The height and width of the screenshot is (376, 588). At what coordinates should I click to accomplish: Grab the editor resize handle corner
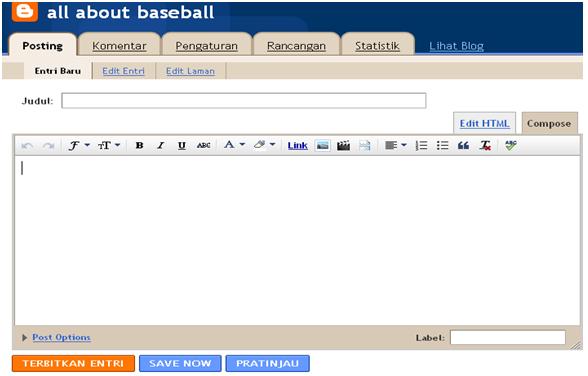[x=576, y=346]
